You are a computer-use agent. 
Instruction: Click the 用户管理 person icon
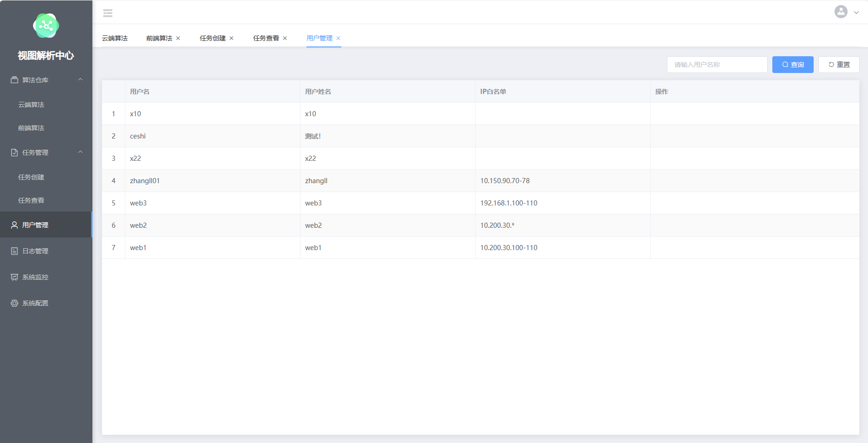[14, 225]
